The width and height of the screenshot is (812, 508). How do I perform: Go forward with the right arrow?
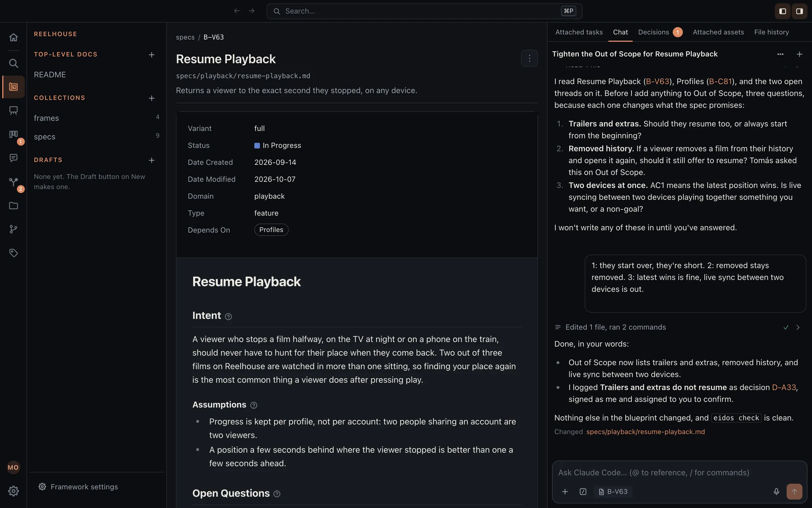tap(251, 11)
